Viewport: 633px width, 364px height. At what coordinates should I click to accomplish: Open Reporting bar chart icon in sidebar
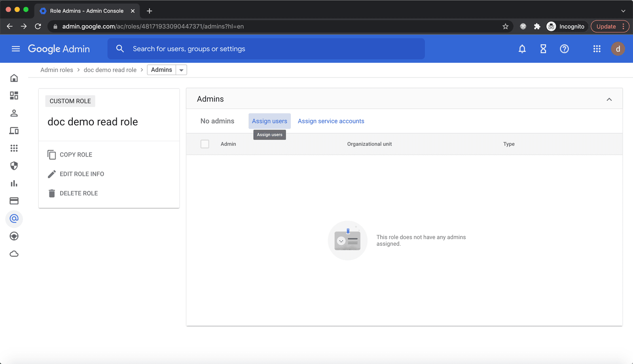pos(14,183)
